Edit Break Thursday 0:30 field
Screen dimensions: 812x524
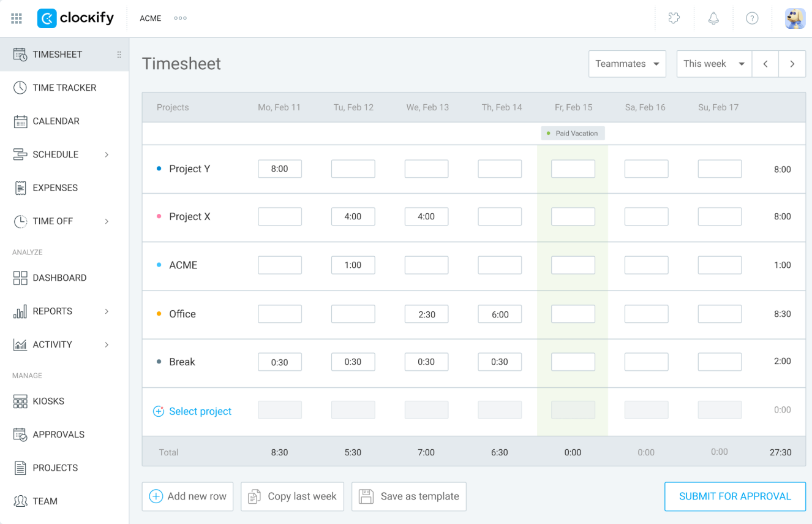click(500, 362)
